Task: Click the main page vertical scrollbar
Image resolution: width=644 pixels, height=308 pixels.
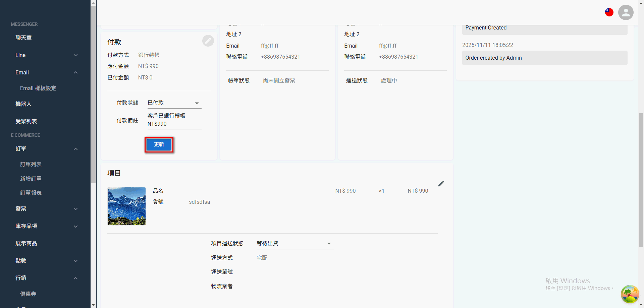Action: [641, 180]
